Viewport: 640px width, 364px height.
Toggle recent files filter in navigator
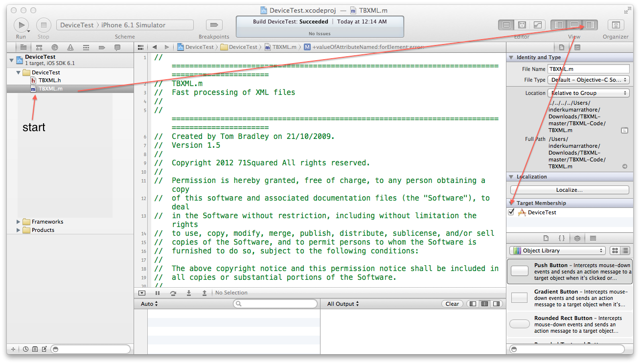pos(25,349)
